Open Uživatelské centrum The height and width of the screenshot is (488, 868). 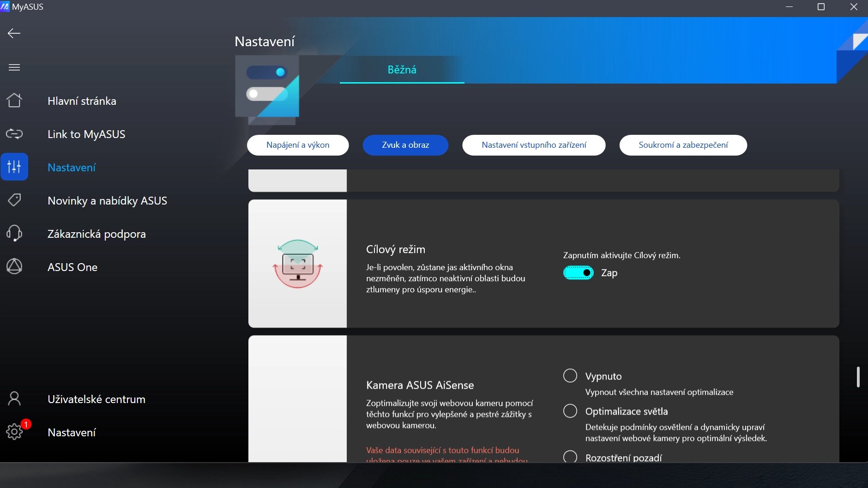[96, 399]
